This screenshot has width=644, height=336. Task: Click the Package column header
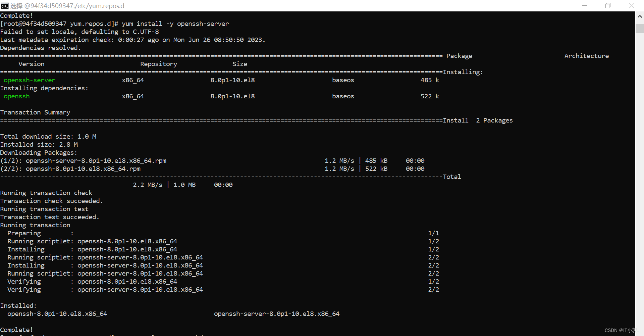point(459,56)
